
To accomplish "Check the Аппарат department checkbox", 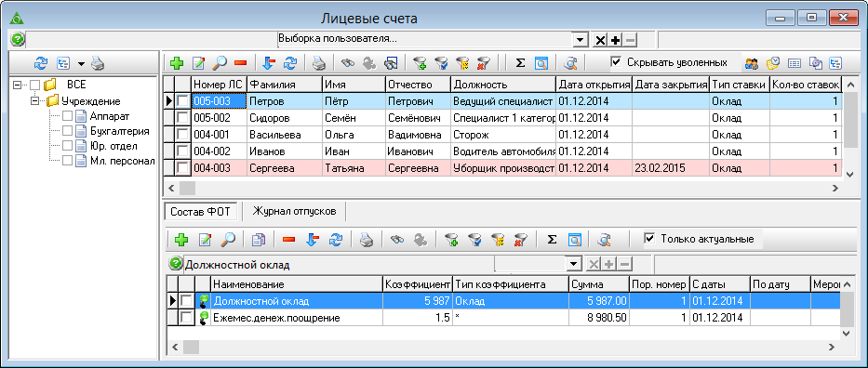I will [67, 116].
